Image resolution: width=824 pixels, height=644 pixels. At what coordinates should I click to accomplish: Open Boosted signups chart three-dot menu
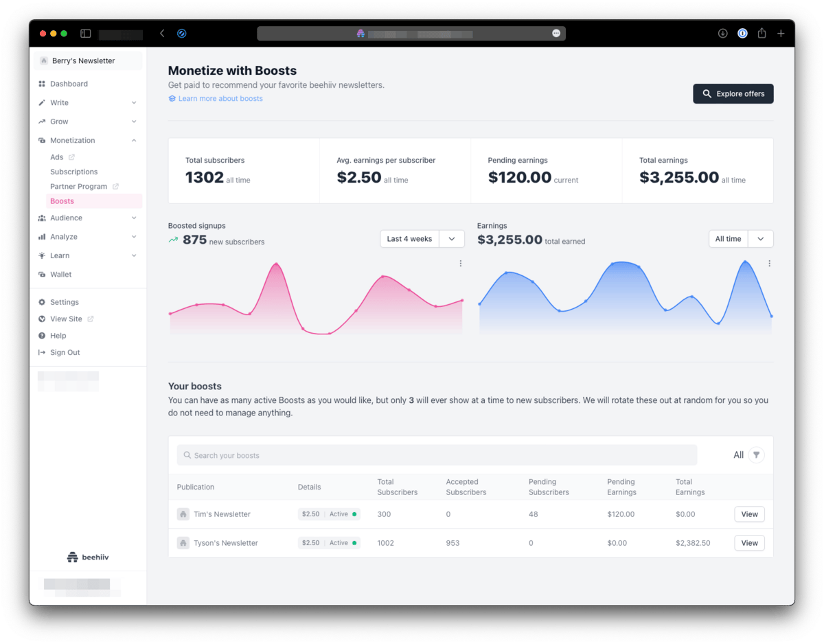click(460, 264)
